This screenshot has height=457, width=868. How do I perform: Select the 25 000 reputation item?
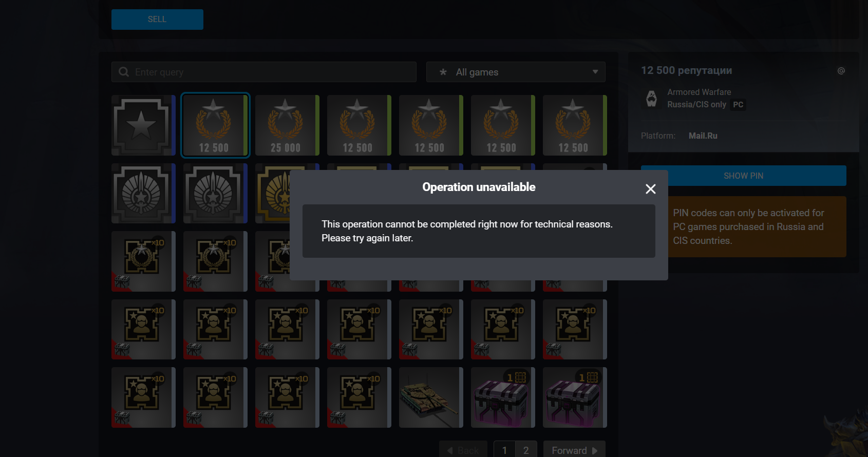(287, 125)
